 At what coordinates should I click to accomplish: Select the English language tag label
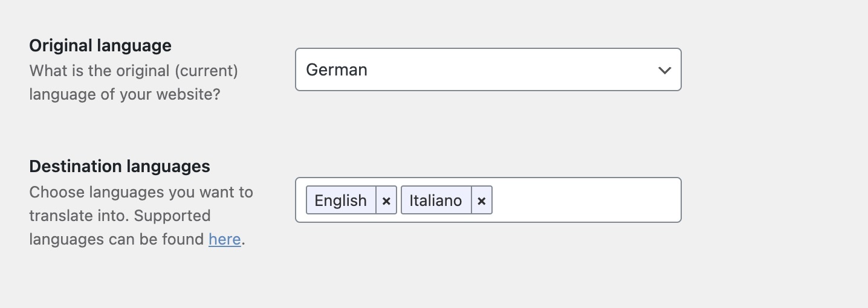pos(341,201)
